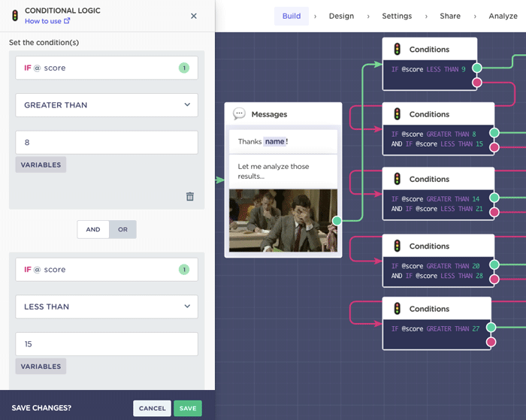Screen dimensions: 526x420
Task: Open VARIABLES under the value 15
Action: coord(41,367)
